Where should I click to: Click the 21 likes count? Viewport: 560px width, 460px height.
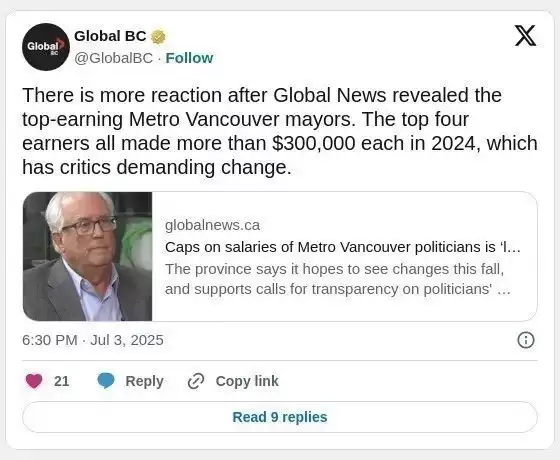61,381
